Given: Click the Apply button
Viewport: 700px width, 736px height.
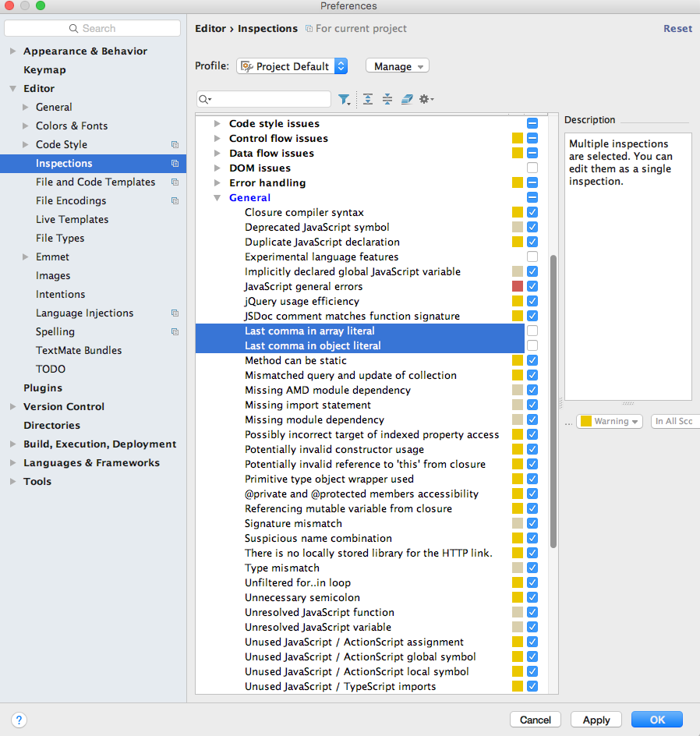Looking at the screenshot, I should coord(596,720).
